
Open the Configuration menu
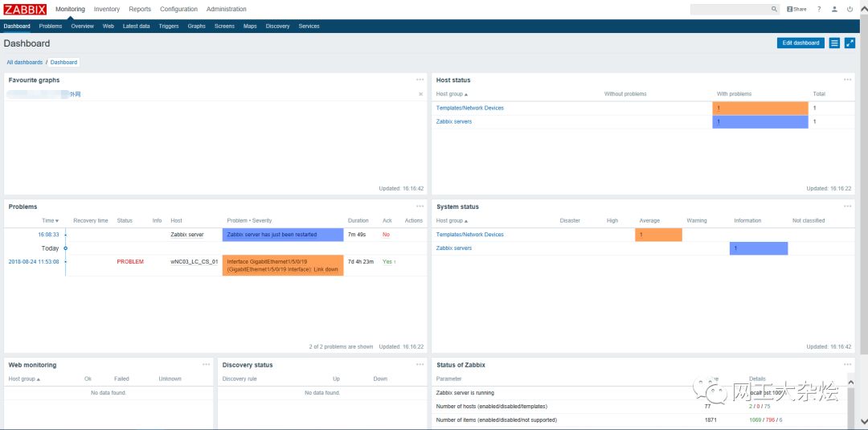point(178,10)
